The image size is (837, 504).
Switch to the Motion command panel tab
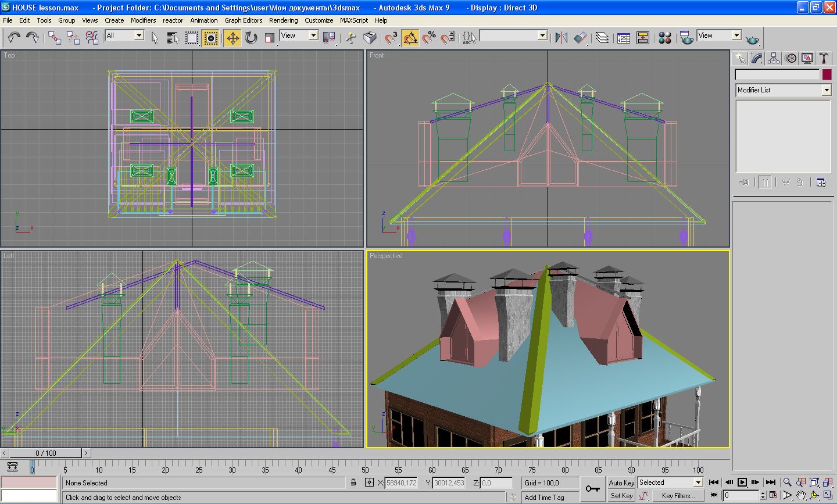click(x=791, y=58)
